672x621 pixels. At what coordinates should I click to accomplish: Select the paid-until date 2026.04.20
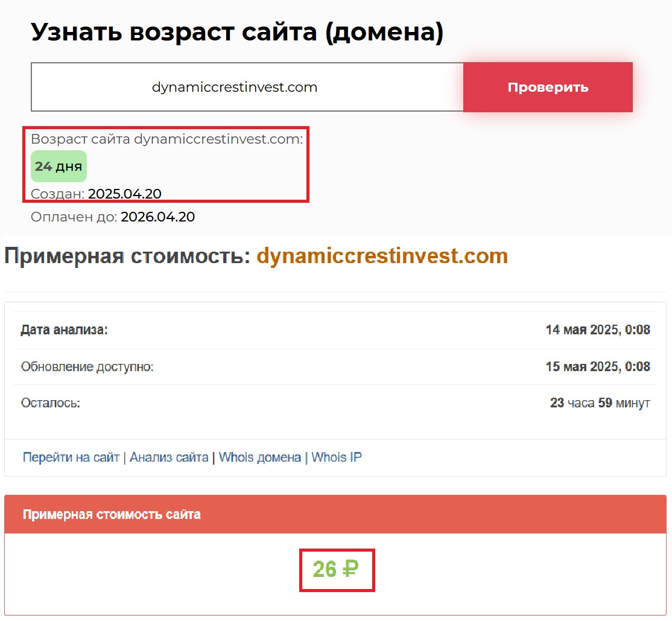click(157, 217)
